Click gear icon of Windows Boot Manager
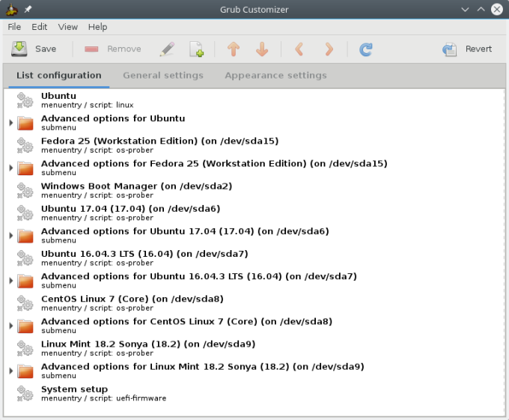The height and width of the screenshot is (420, 509). point(25,190)
